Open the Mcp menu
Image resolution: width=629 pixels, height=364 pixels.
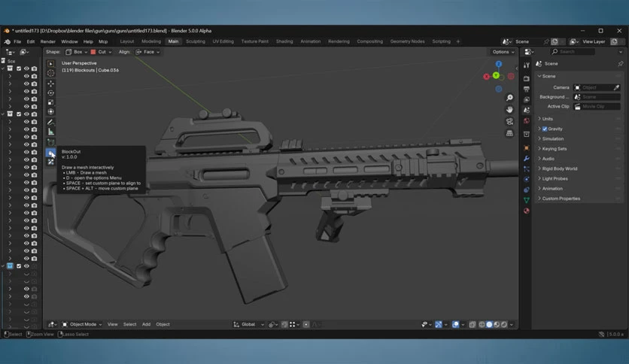(103, 41)
